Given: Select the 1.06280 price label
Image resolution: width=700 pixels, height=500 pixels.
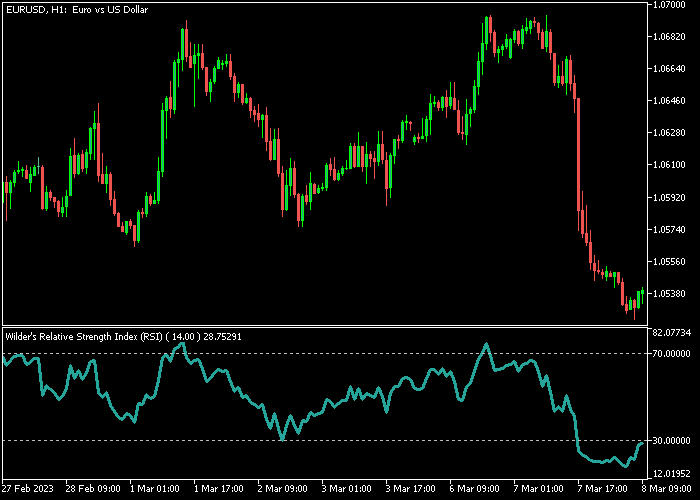Looking at the screenshot, I should (669, 133).
